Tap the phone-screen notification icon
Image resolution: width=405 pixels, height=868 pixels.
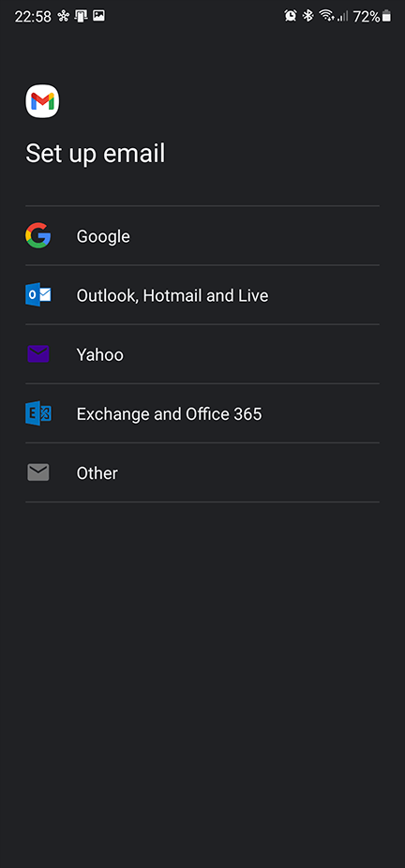(82, 17)
